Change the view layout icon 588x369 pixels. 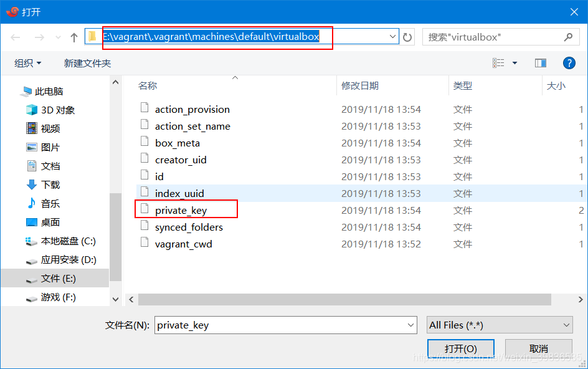pos(498,63)
